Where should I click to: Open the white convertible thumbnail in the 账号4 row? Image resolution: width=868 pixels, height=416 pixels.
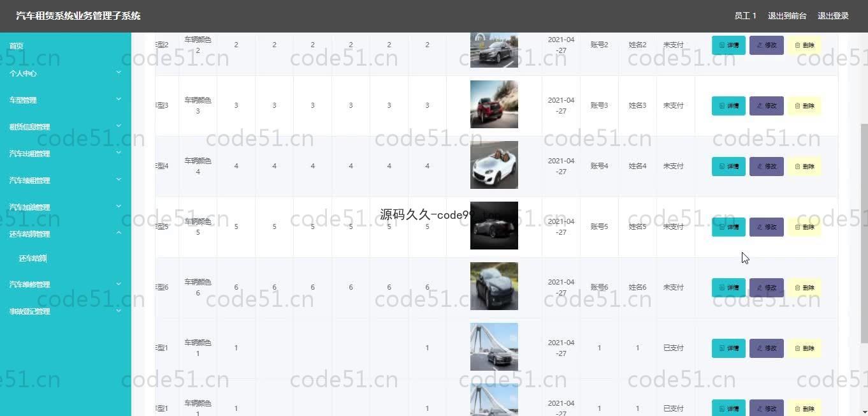tap(494, 165)
